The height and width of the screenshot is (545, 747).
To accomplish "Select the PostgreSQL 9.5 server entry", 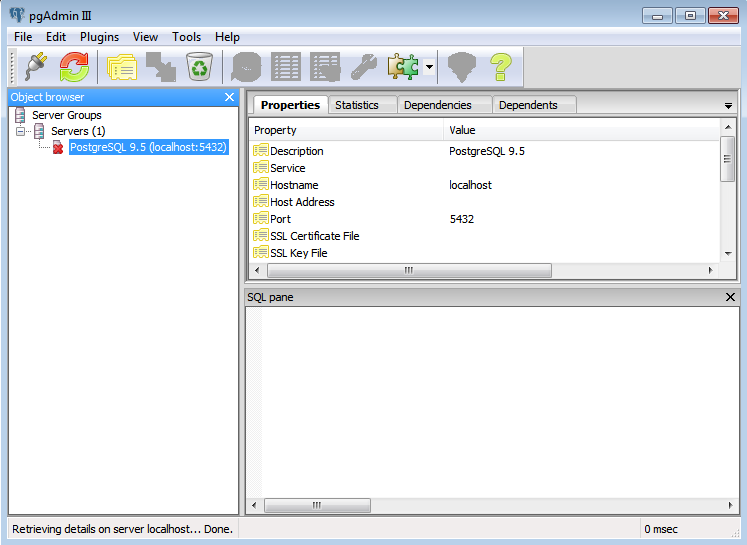I will click(149, 147).
